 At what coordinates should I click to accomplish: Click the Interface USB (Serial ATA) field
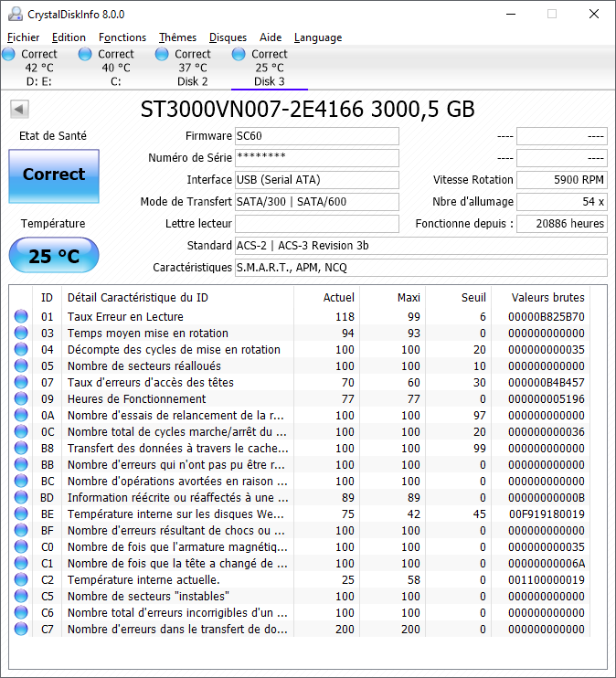click(x=316, y=180)
